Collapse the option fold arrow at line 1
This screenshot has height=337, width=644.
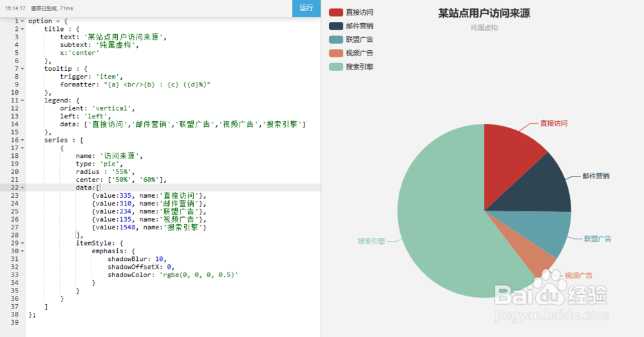coord(22,21)
